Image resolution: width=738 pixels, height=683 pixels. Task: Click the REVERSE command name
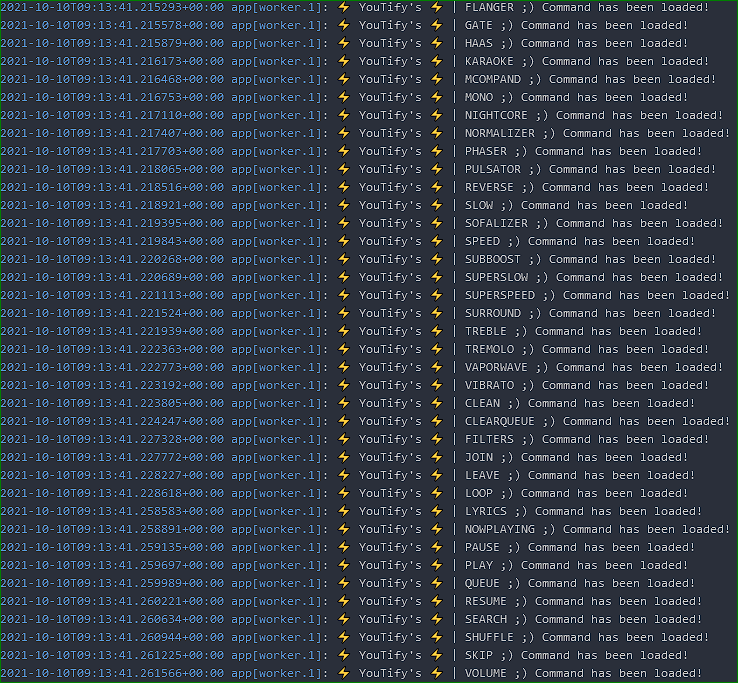[489, 187]
